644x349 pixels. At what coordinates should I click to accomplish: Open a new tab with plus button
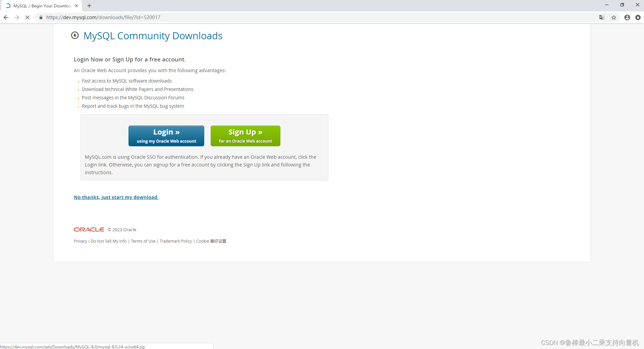[89, 6]
